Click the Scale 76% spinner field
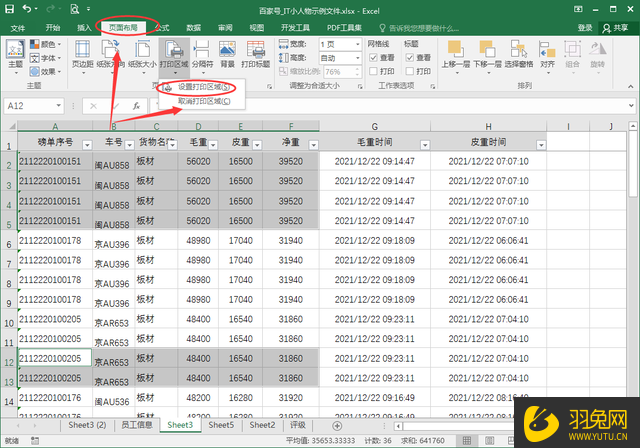640x448 pixels. point(342,72)
